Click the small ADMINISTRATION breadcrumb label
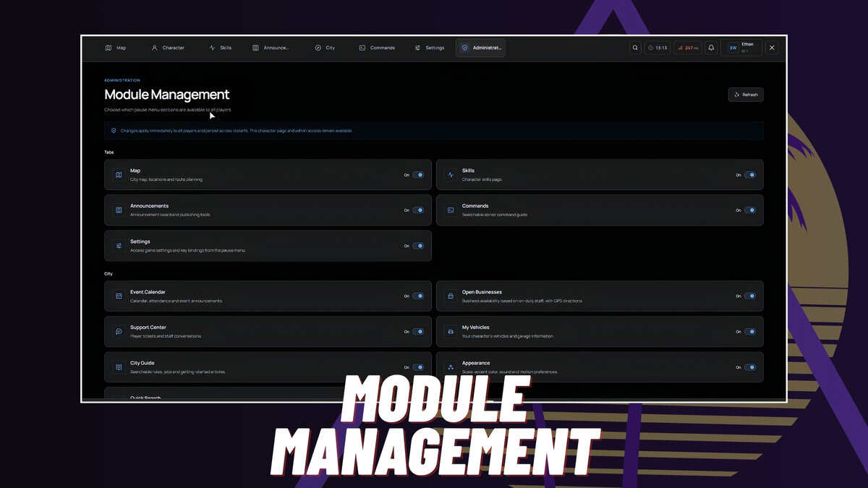This screenshot has width=868, height=488. tap(122, 80)
